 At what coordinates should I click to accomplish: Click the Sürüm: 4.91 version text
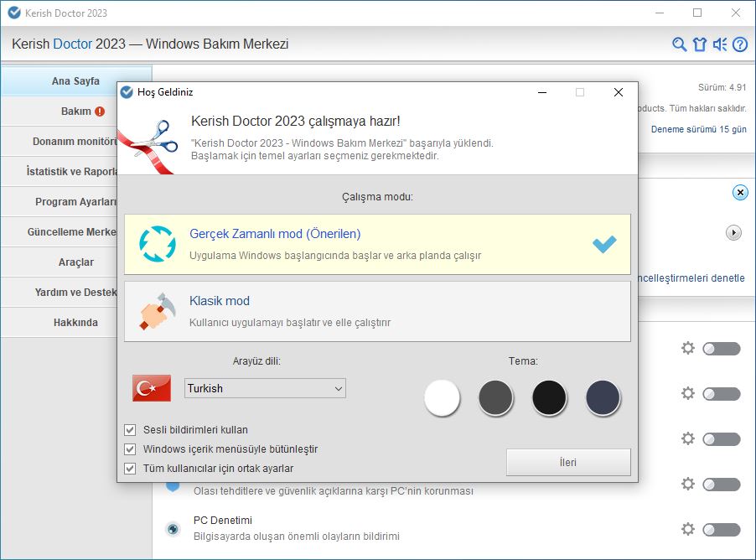[x=722, y=87]
